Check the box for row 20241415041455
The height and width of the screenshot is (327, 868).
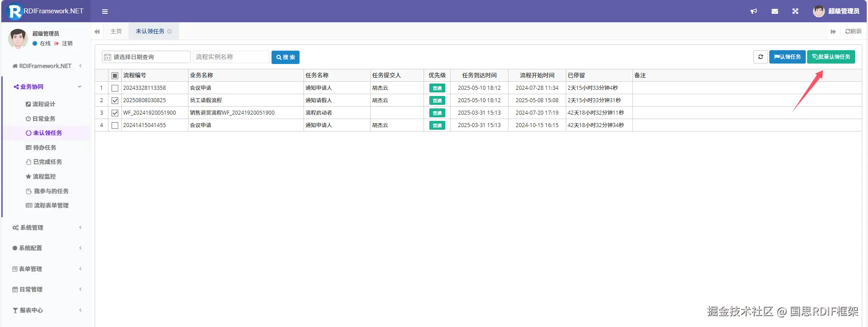point(115,125)
